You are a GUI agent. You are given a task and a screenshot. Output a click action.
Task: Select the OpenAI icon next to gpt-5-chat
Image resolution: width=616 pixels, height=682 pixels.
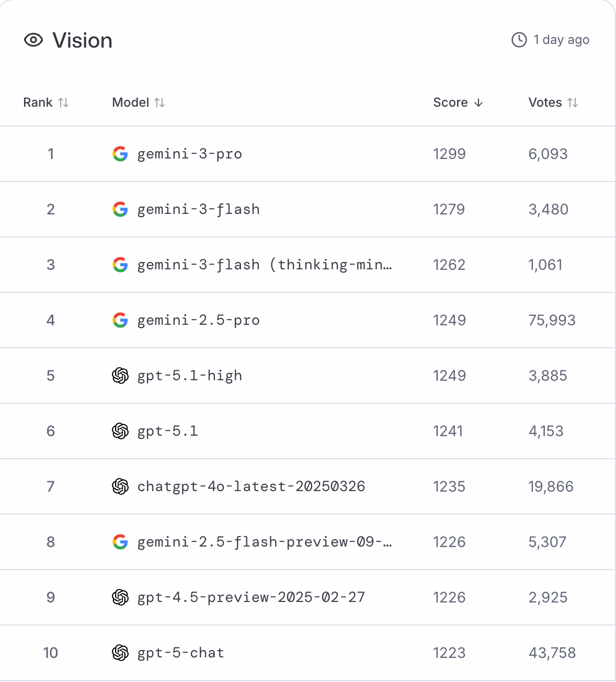coord(120,653)
